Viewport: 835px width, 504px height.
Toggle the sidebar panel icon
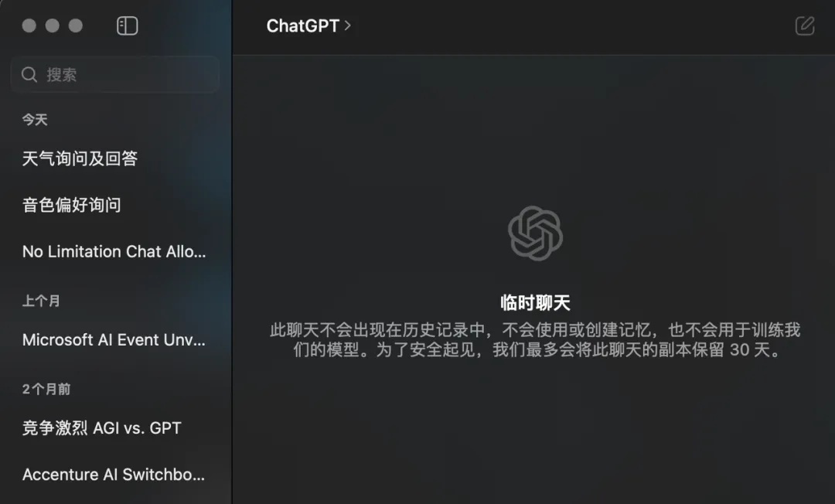pos(128,26)
